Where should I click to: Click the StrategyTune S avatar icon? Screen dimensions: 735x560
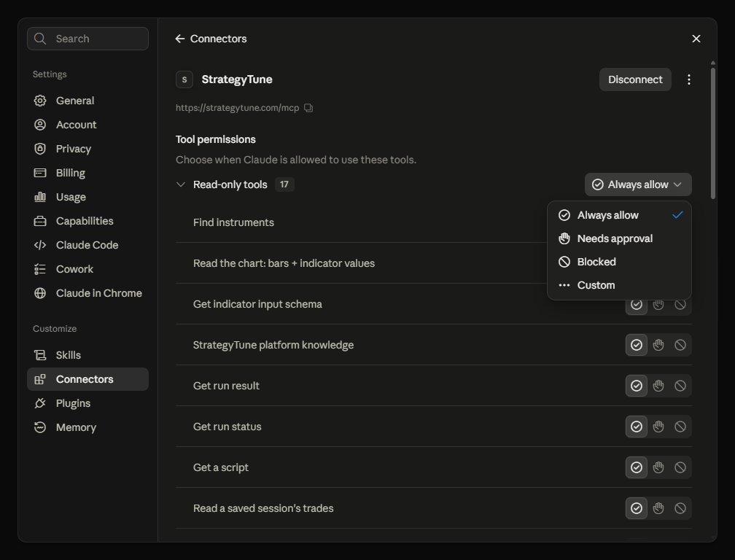coord(184,79)
